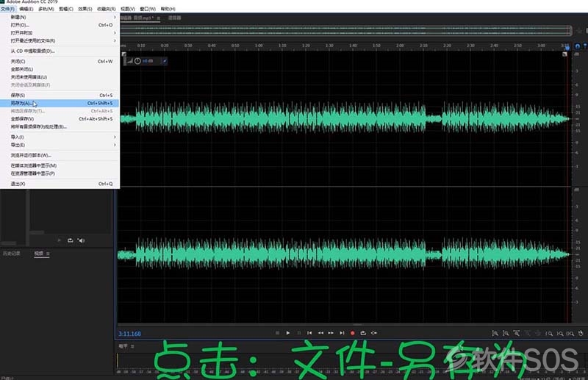Click the Zoom In Time icon
The image size is (588, 380).
point(517,333)
